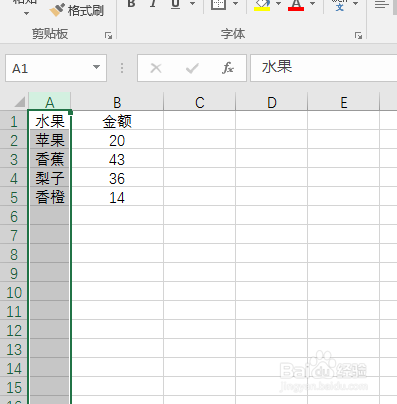Viewport: 397px width, 404px height.
Task: Open fill color dropdown arrow
Action: click(x=278, y=4)
